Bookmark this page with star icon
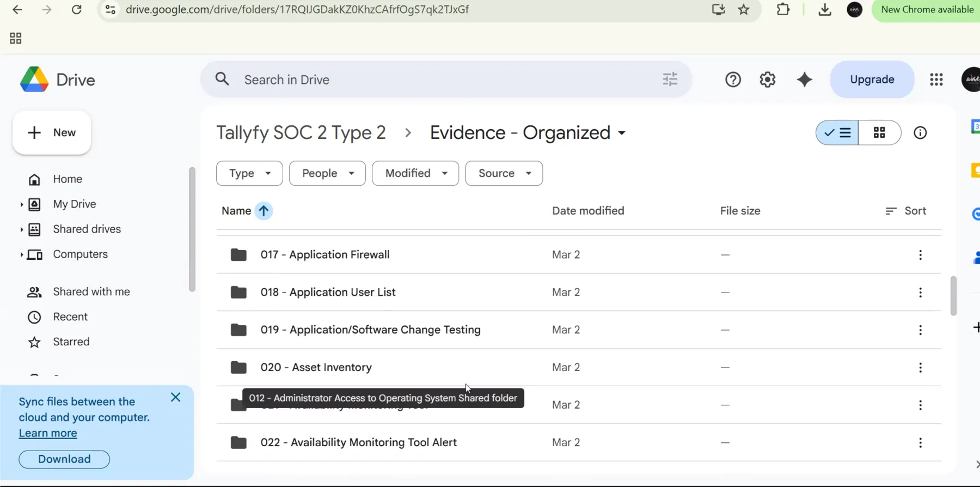 coord(744,9)
